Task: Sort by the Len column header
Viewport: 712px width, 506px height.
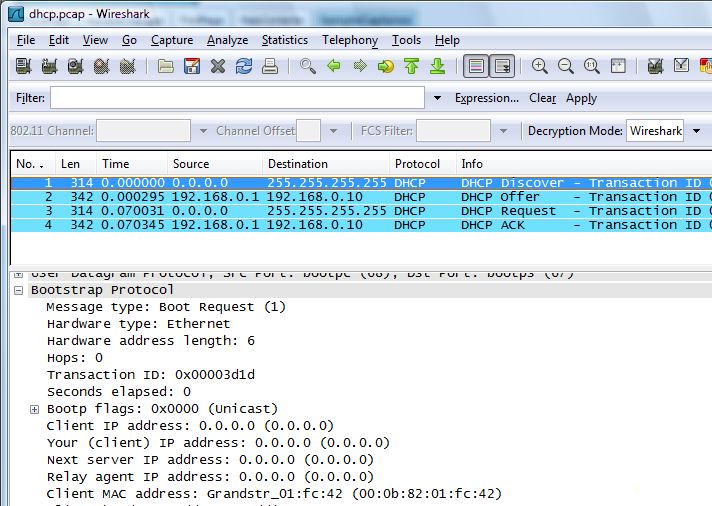Action: (x=75, y=164)
